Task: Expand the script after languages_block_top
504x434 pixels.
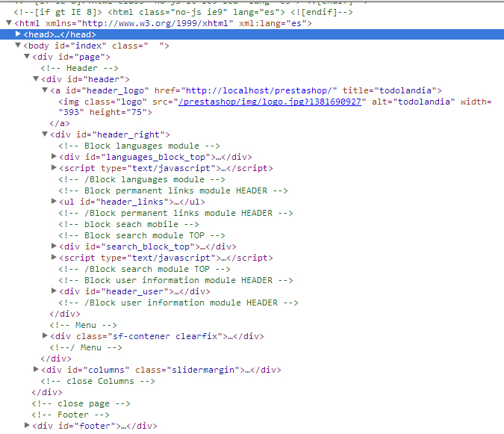Action: (x=54, y=168)
